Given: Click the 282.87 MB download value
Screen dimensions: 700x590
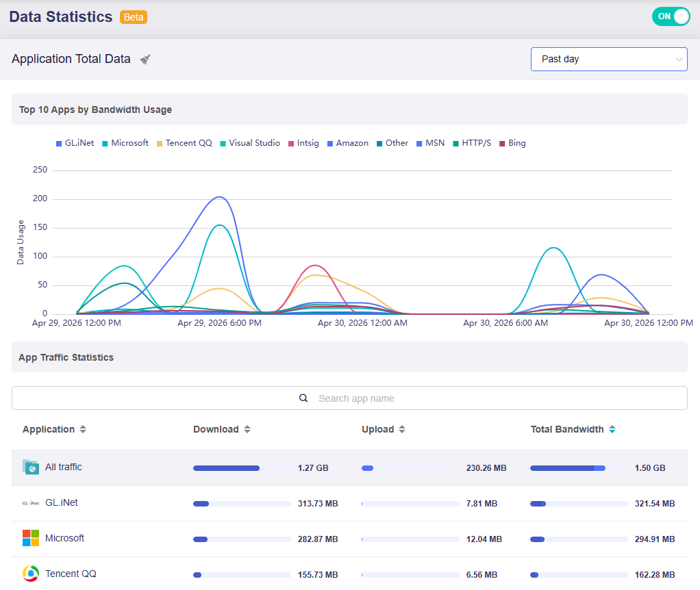Looking at the screenshot, I should pyautogui.click(x=318, y=539).
